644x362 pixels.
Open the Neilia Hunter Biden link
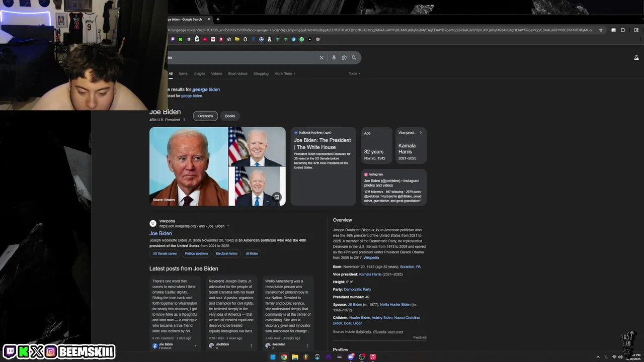click(395, 305)
